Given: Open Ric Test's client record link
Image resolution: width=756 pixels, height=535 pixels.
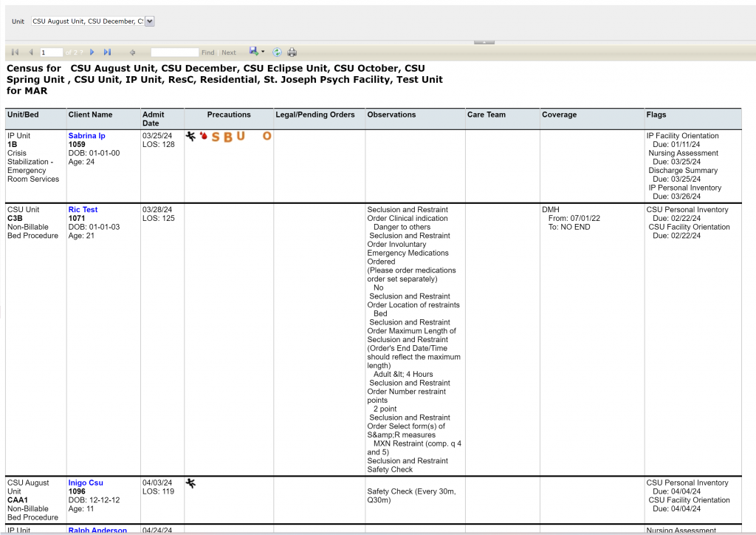Looking at the screenshot, I should (x=82, y=209).
